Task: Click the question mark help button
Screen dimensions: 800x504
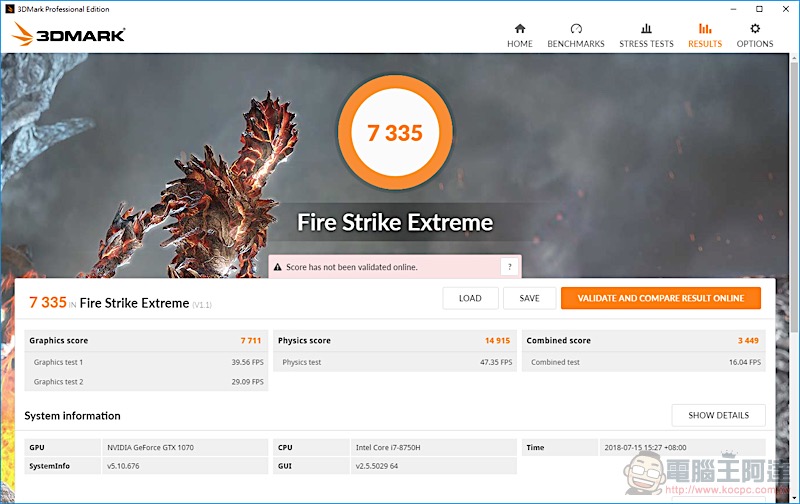Action: click(x=509, y=267)
